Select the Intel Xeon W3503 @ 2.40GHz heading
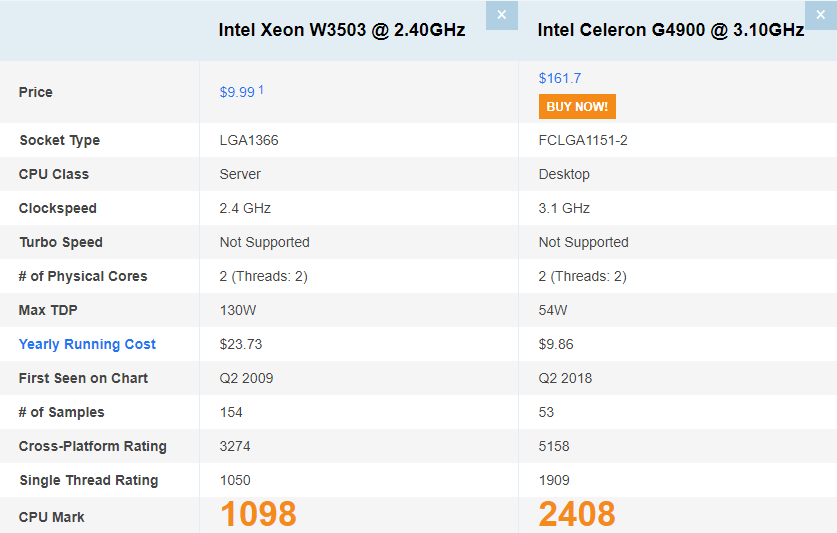Screen dimensions: 837x533 (342, 30)
